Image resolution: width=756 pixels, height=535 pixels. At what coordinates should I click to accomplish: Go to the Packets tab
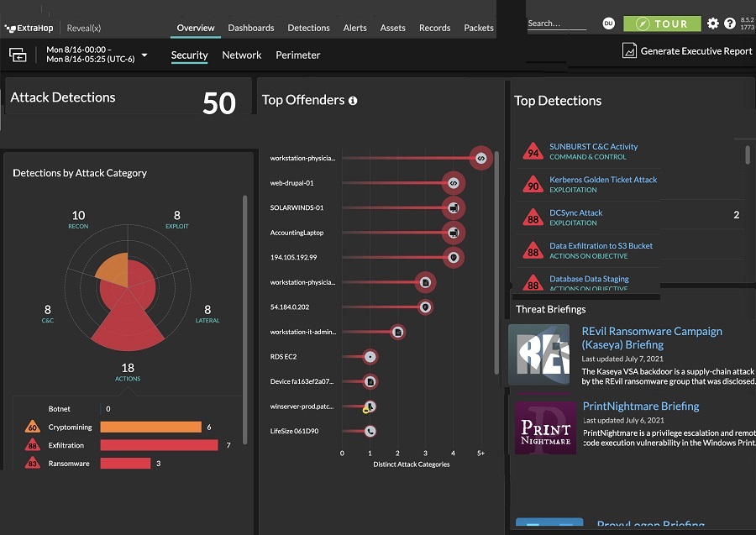click(478, 28)
